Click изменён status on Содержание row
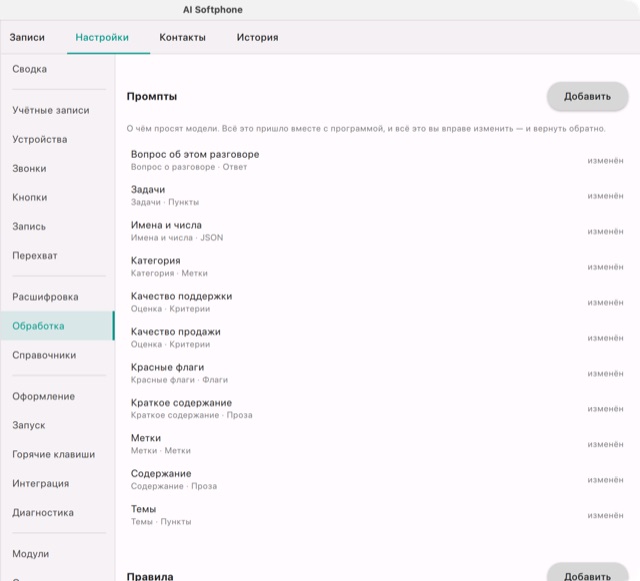This screenshot has height=581, width=640. point(605,480)
